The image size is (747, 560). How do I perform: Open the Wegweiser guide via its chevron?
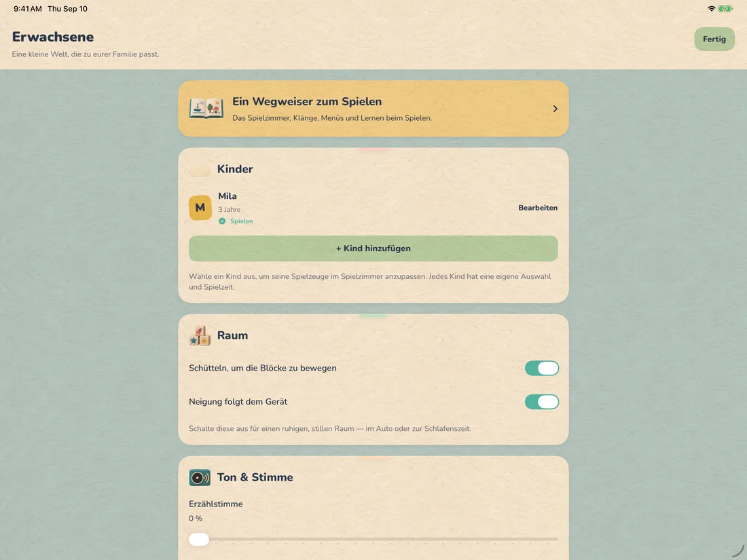pos(555,109)
